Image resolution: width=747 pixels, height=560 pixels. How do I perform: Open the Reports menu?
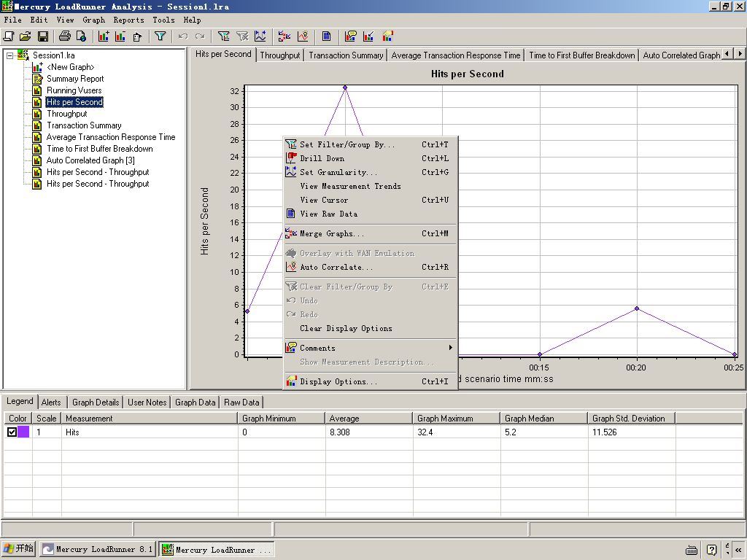click(x=128, y=20)
